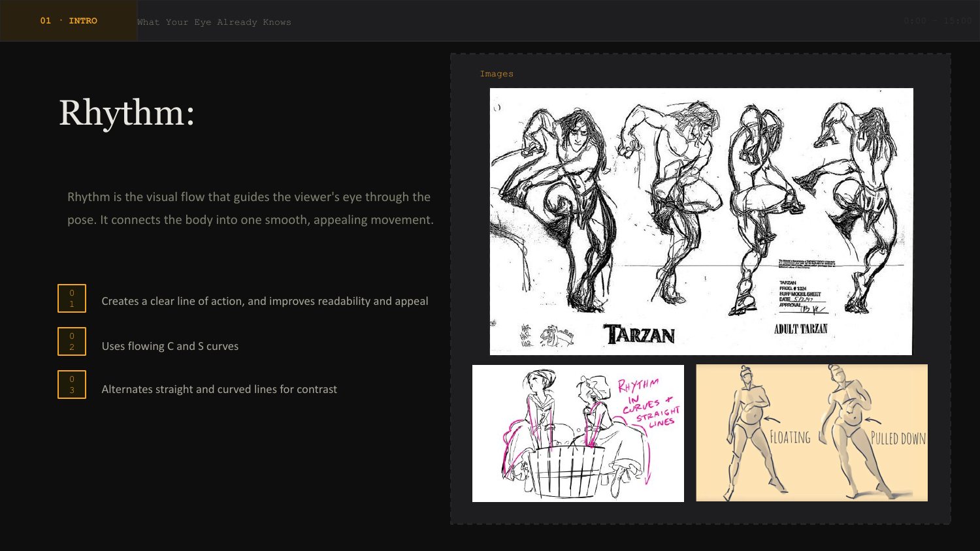This screenshot has height=551, width=980.
Task: Click the 0:00 - 15:00 timing label
Action: 938,21
